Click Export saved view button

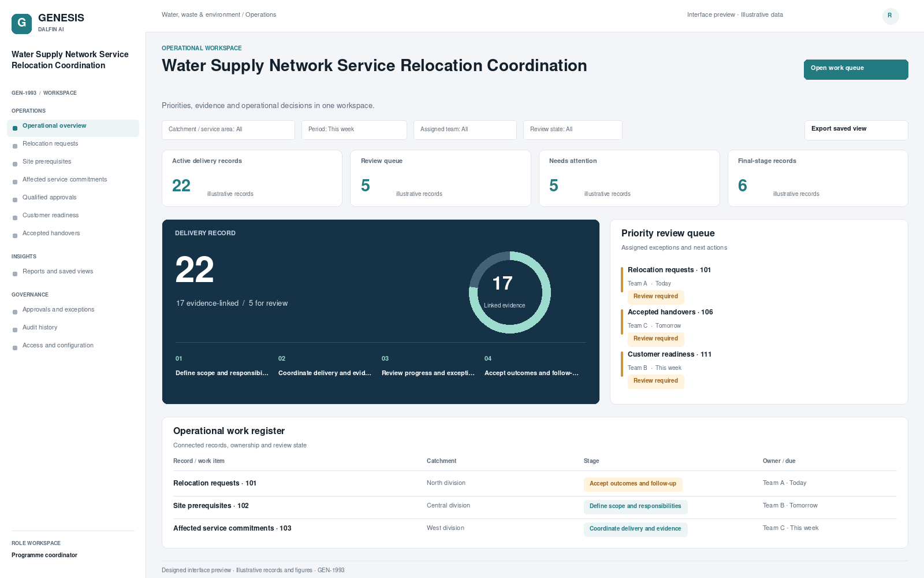coord(856,130)
